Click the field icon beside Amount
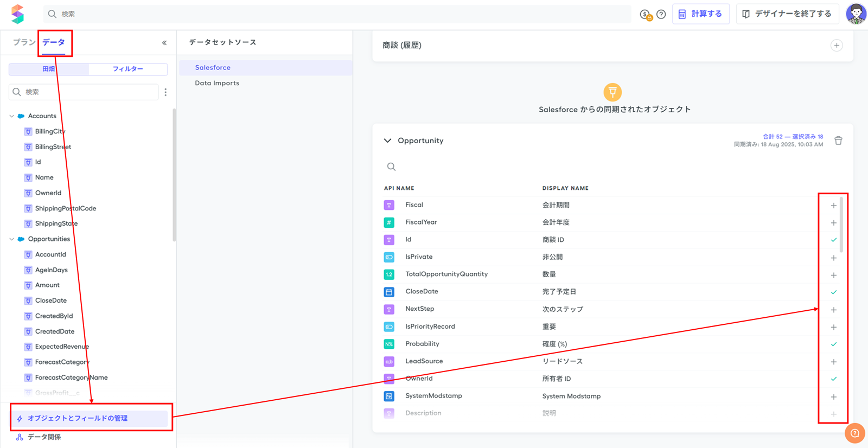 click(x=28, y=285)
